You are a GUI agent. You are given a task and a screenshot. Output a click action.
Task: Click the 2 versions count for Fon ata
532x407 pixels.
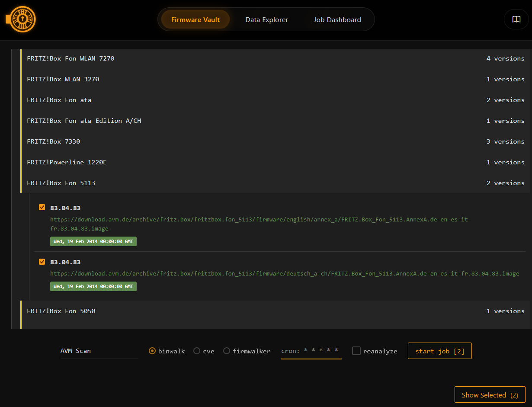(505, 100)
